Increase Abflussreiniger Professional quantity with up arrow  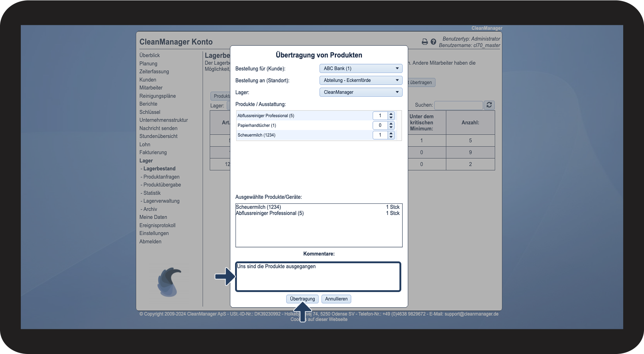coord(391,114)
